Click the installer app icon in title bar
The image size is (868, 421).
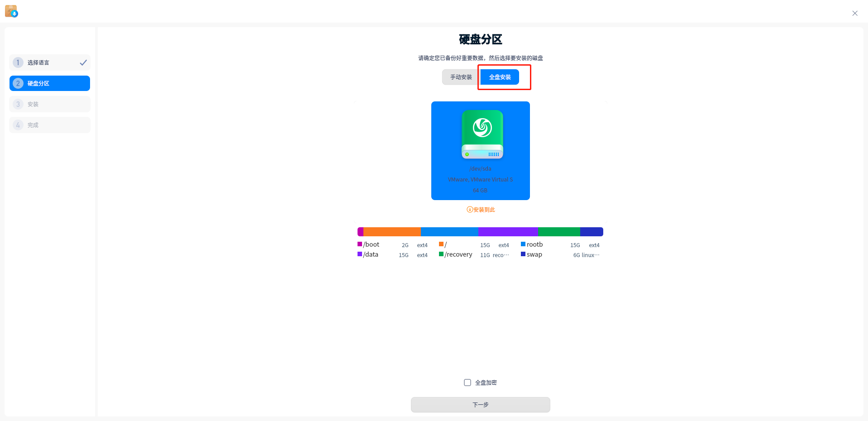(11, 11)
